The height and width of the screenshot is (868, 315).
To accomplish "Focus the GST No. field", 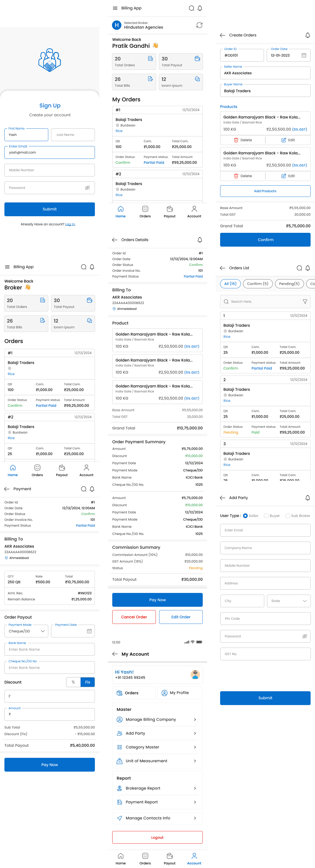I will [x=265, y=654].
